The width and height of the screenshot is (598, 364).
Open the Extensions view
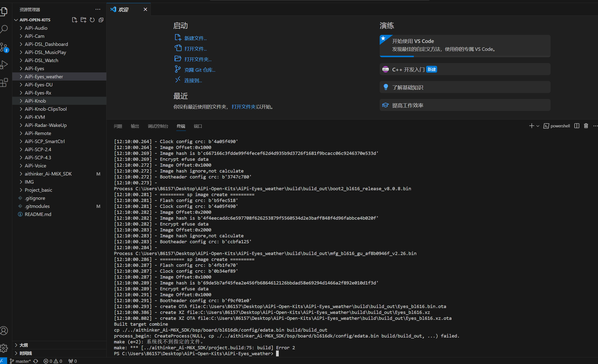(4, 83)
